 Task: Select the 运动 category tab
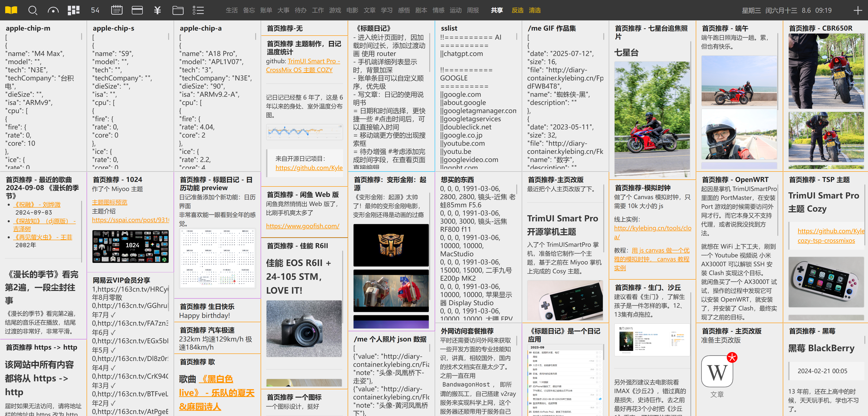click(456, 10)
